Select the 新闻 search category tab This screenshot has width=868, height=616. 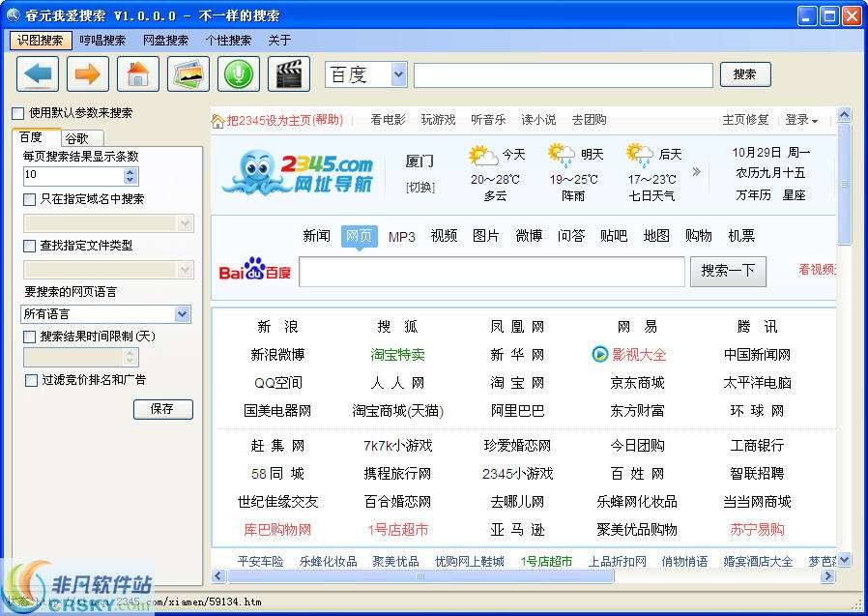coord(317,236)
